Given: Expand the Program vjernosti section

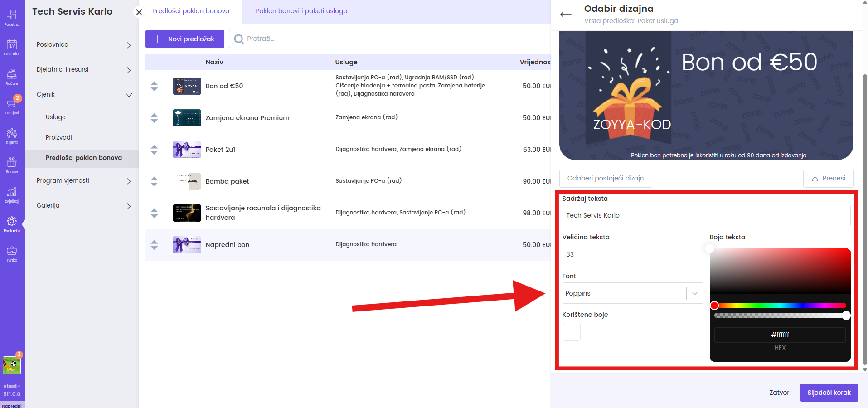Looking at the screenshot, I should (83, 181).
